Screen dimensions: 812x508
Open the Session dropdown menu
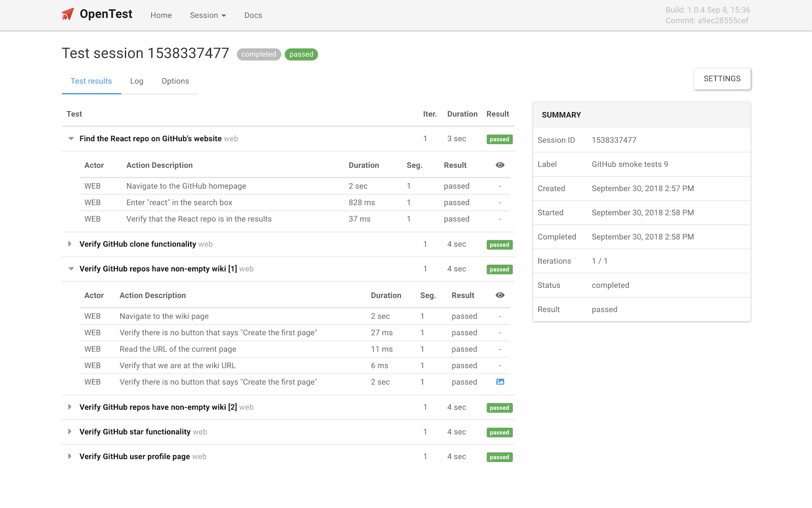(208, 15)
